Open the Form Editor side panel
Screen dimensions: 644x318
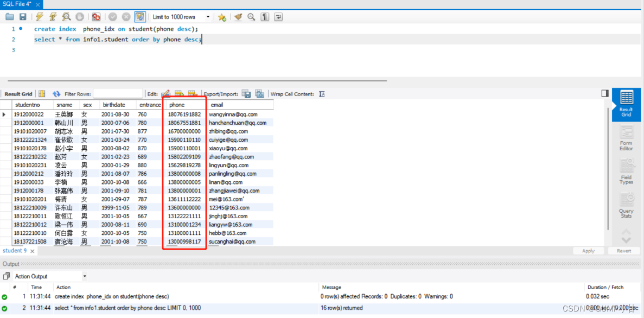(x=626, y=138)
